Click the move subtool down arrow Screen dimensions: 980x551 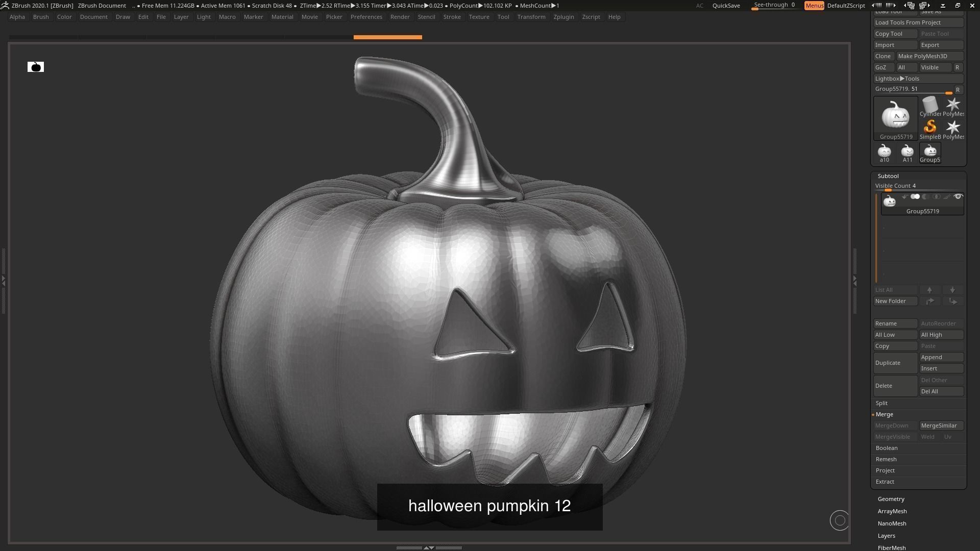coord(952,290)
